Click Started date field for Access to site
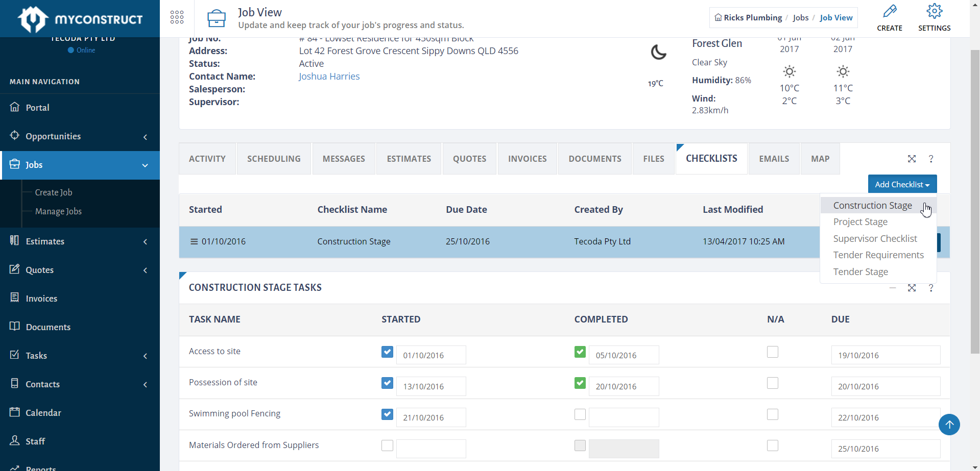Image resolution: width=980 pixels, height=471 pixels. [431, 355]
